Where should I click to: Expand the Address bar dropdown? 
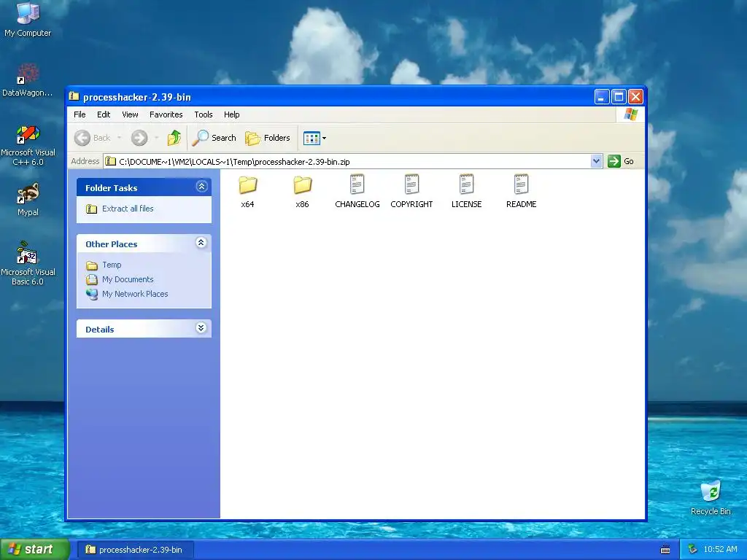point(596,161)
